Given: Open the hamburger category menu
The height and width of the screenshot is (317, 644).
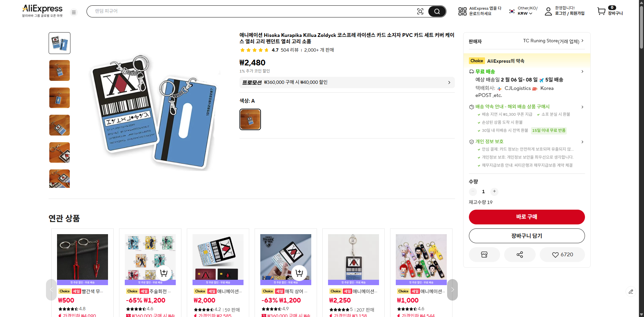Looking at the screenshot, I should click(x=74, y=12).
